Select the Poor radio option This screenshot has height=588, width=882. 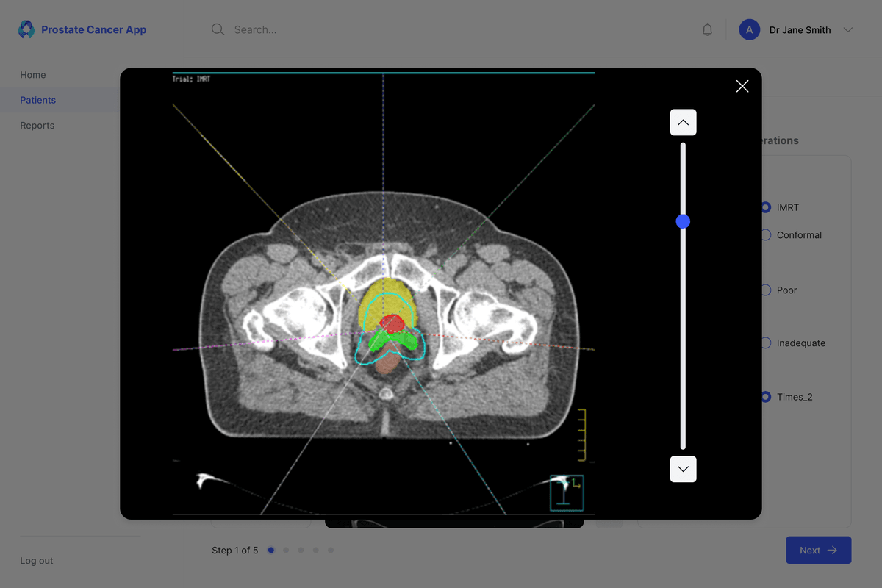(766, 290)
